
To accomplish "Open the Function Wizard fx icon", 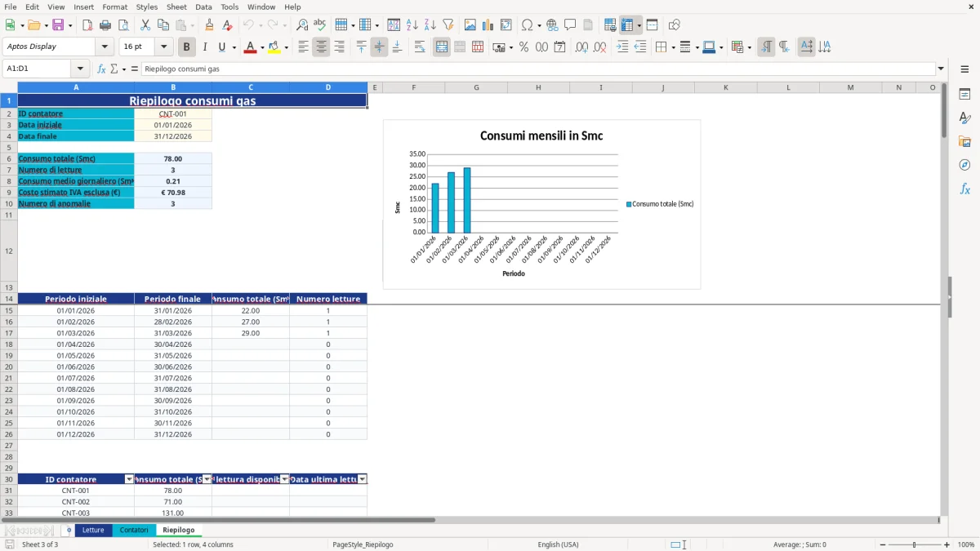I will tap(101, 69).
